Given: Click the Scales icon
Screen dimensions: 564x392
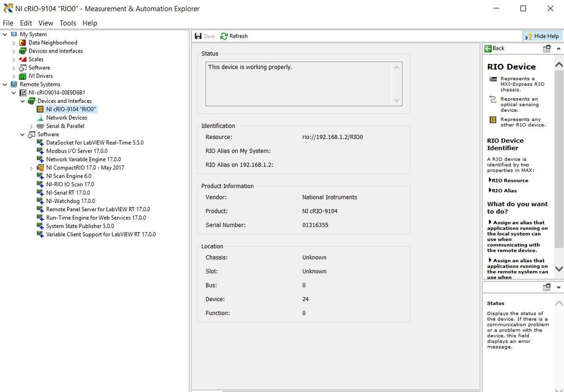Looking at the screenshot, I should pyautogui.click(x=23, y=59).
